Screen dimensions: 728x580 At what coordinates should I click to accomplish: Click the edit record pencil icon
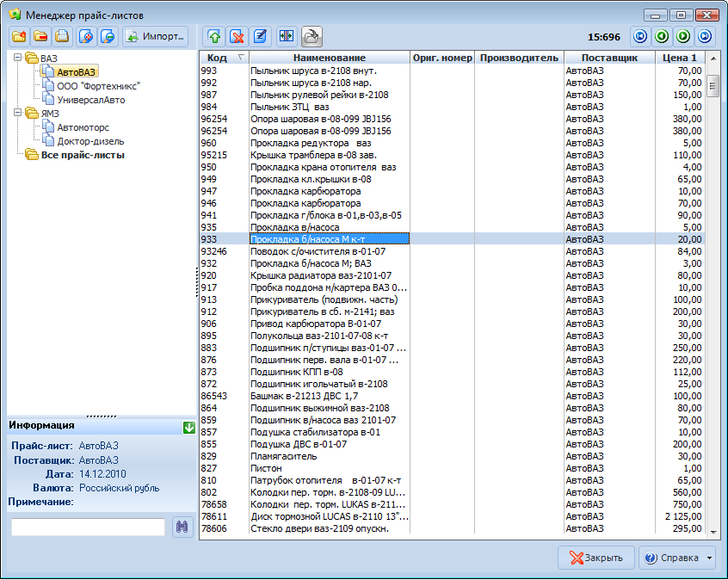point(261,36)
